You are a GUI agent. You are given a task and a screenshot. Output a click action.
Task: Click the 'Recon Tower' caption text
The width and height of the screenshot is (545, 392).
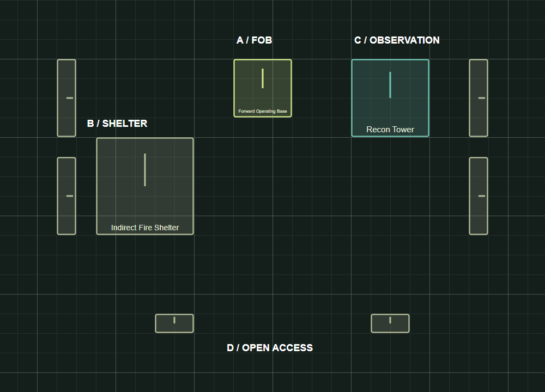390,130
